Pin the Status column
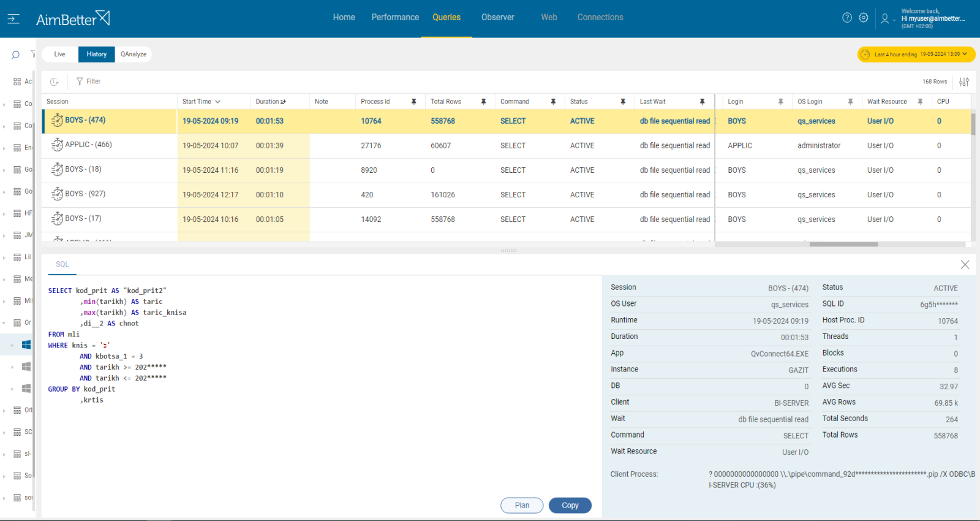The width and height of the screenshot is (980, 521). click(x=623, y=102)
